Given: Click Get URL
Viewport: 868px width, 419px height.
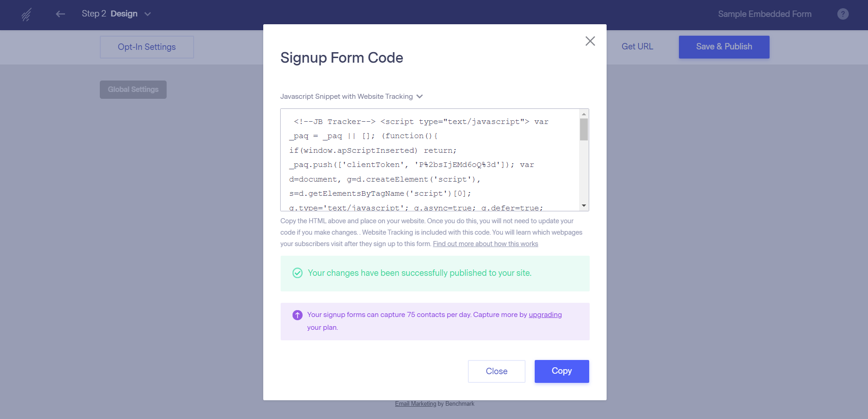Looking at the screenshot, I should click(637, 47).
